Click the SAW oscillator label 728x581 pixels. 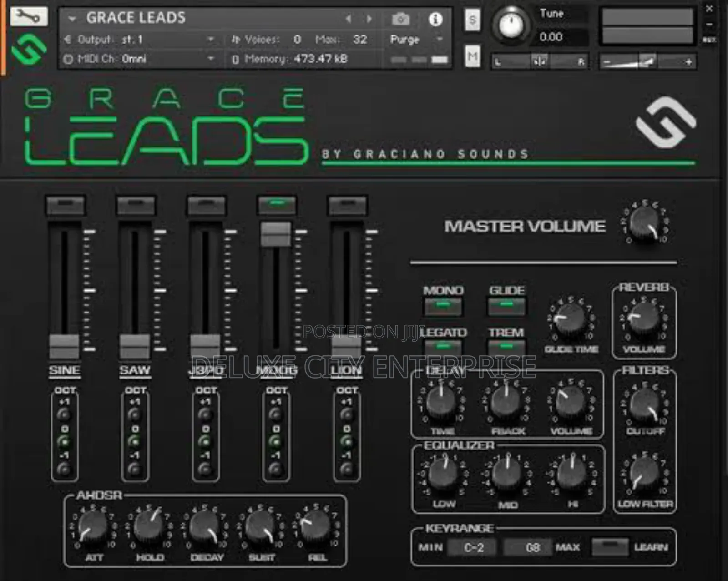[135, 370]
